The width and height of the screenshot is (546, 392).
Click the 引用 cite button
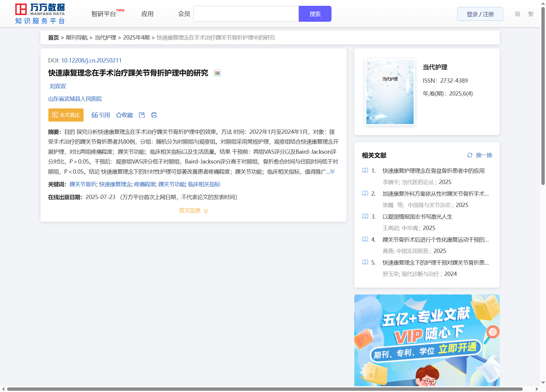tap(101, 115)
